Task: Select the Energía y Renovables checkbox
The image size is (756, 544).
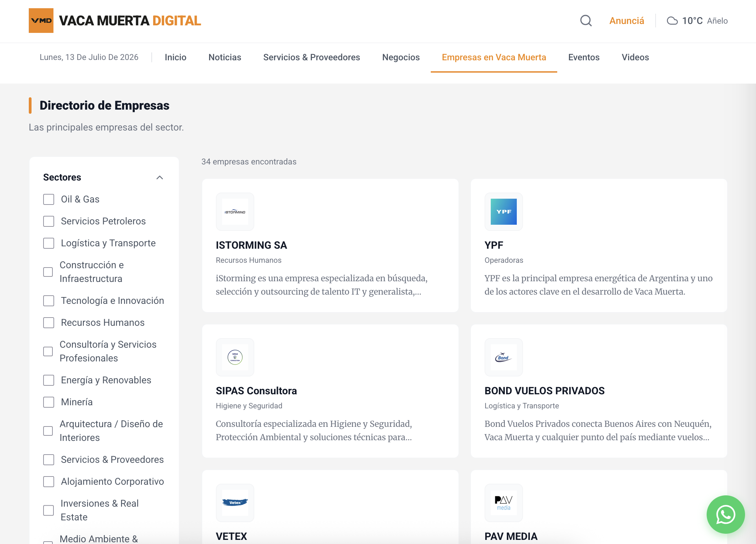Action: (49, 380)
